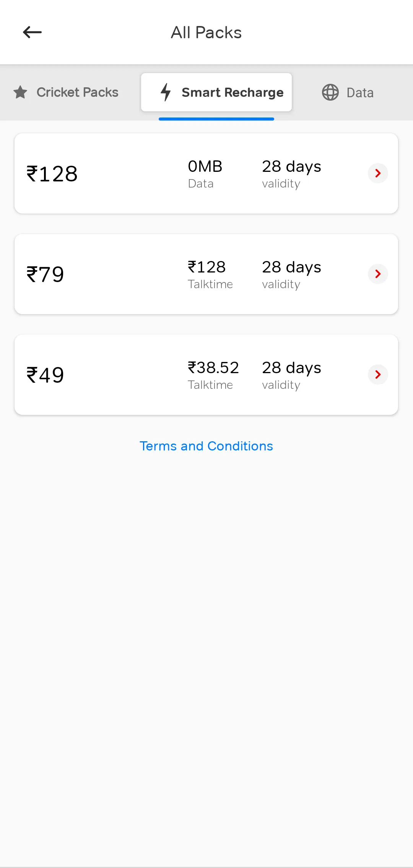The height and width of the screenshot is (868, 413).
Task: Select the ₹128 pack price
Action: [52, 174]
